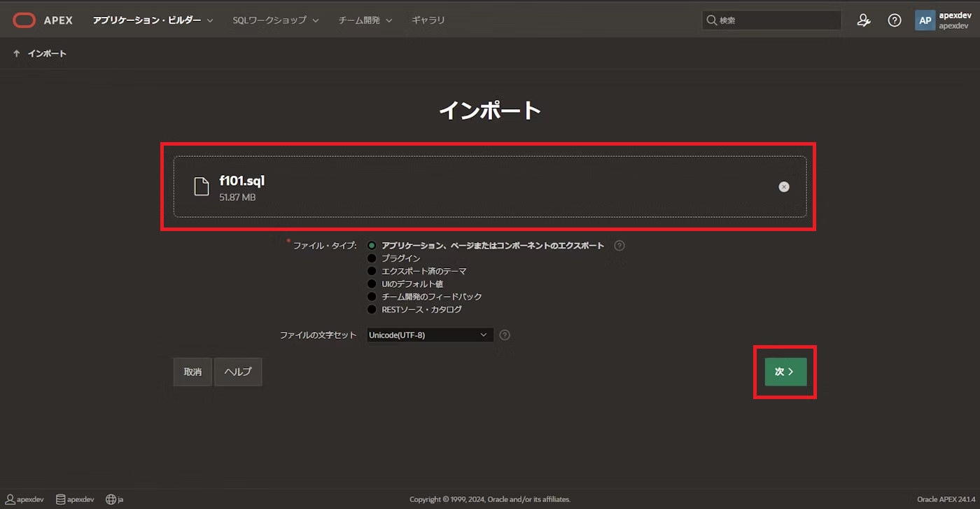Screen dimensions: 980x509
Task: Click the up-arrow breadcrumb icon
Action: click(17, 53)
